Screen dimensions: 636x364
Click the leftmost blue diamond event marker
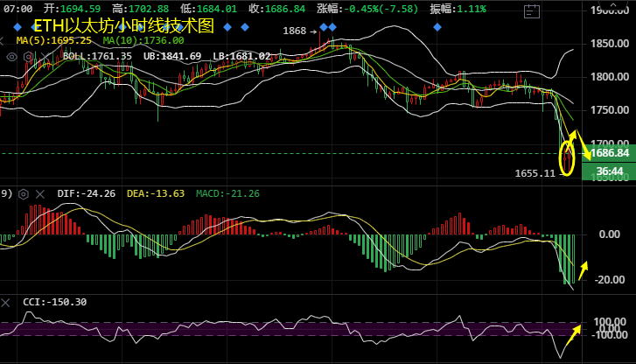pyautogui.click(x=17, y=27)
